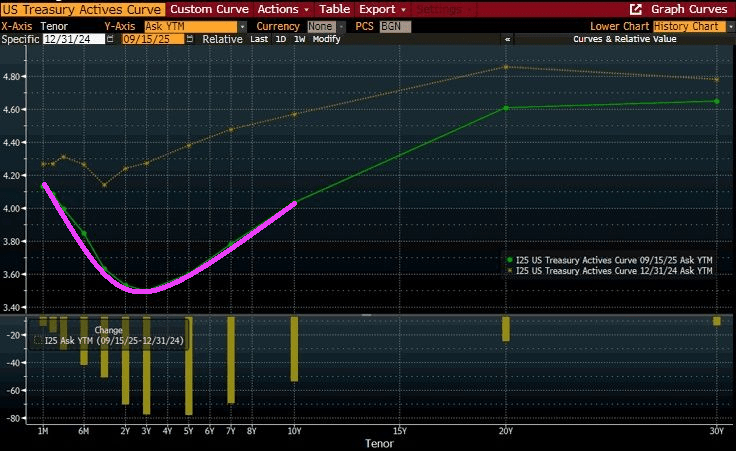Click the Graph Curves popout icon
This screenshot has height=451, width=736.
(x=635, y=8)
